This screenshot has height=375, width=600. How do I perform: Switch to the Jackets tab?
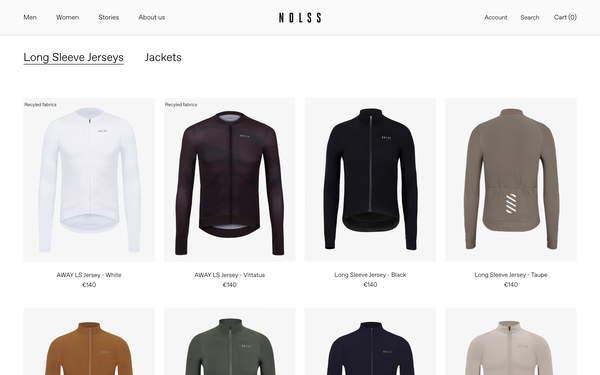click(163, 57)
